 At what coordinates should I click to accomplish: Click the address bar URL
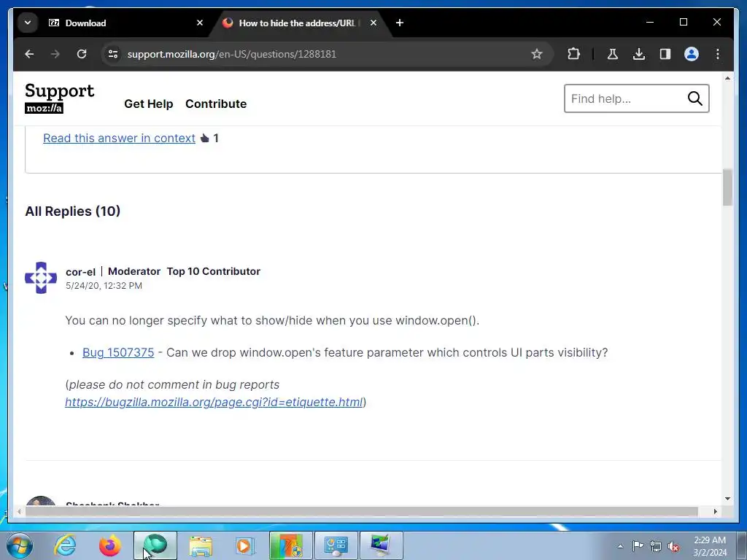click(231, 54)
